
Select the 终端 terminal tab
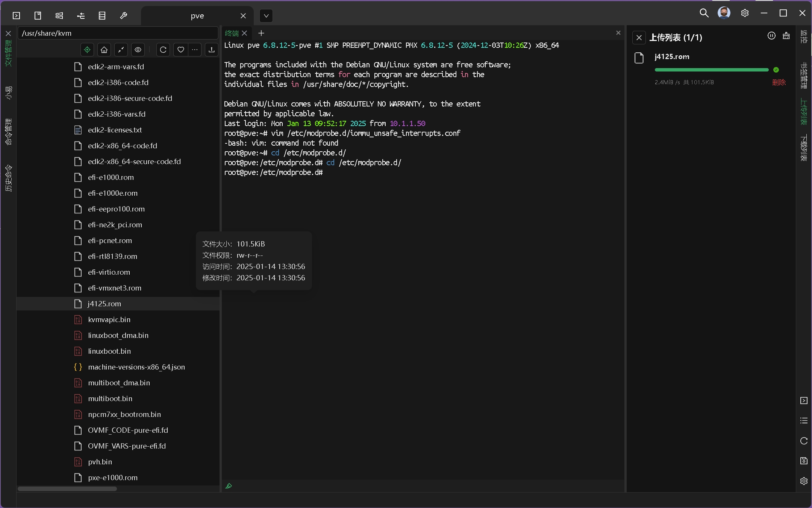click(232, 33)
